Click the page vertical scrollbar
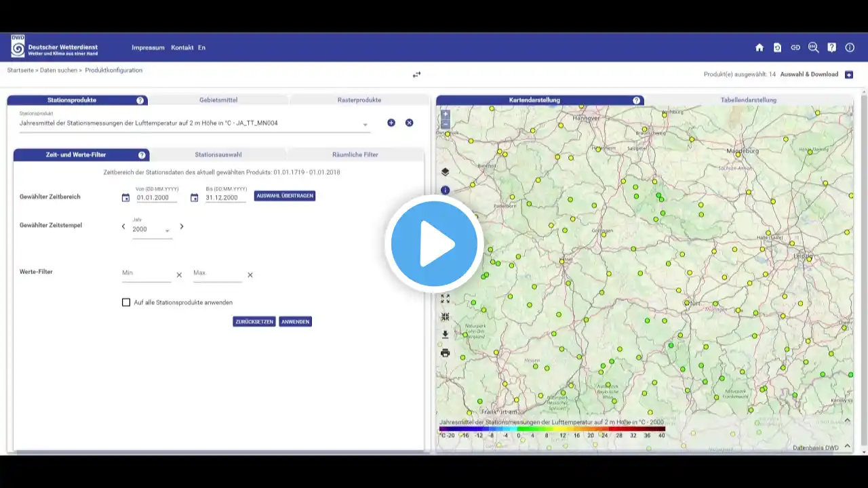Viewport: 868px width, 488px height. point(863,271)
